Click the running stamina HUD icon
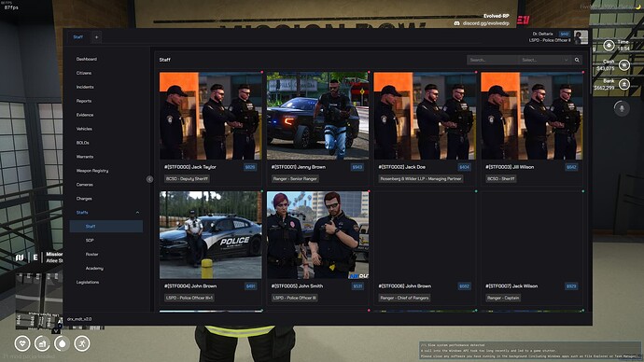The image size is (644, 362). [82, 343]
